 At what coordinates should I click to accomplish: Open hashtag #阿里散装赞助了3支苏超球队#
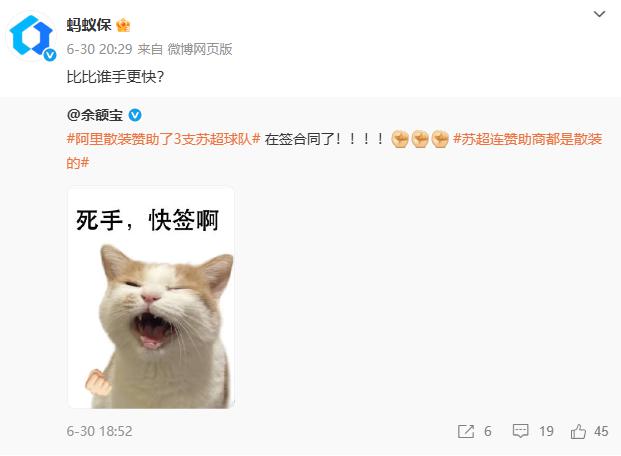pos(164,139)
